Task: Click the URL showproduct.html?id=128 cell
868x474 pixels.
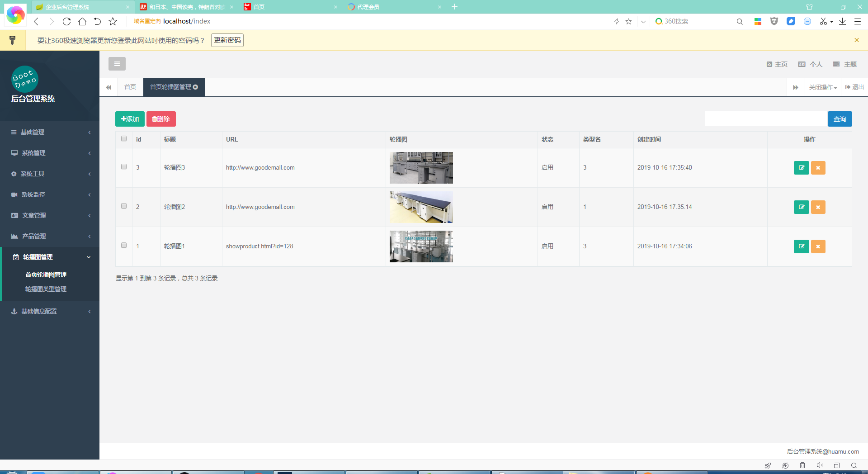Action: click(259, 246)
